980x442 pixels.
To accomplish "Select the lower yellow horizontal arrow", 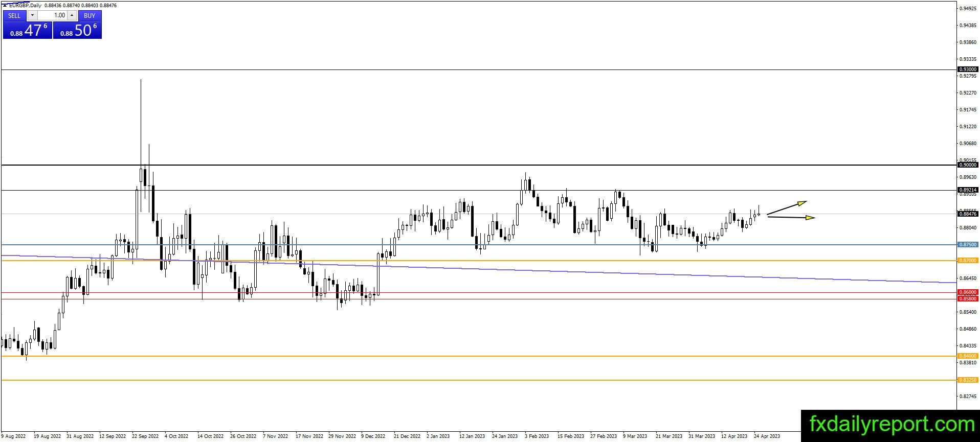I will (x=791, y=217).
